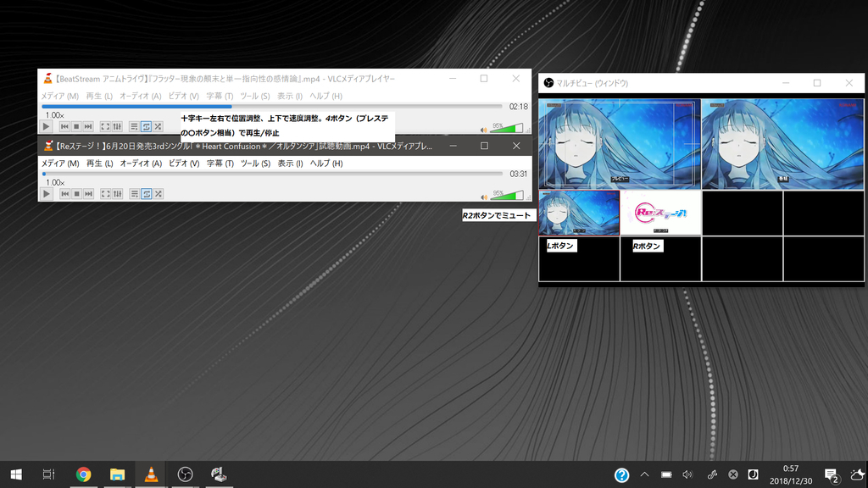Toggle shuffle in BeatStream VLC window
This screenshot has height=488, width=868.
[159, 127]
